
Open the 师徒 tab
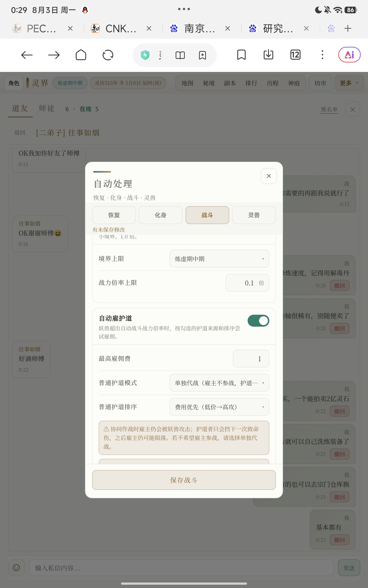(x=46, y=108)
